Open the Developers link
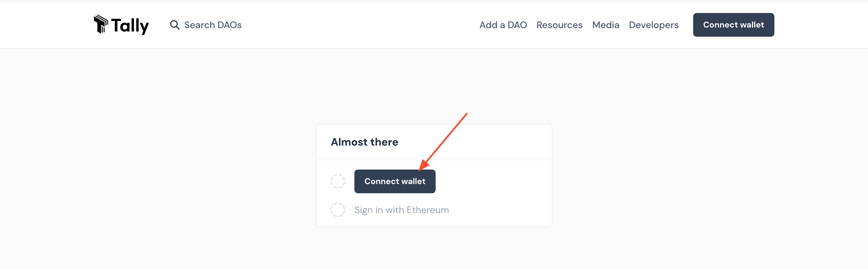 click(x=653, y=25)
